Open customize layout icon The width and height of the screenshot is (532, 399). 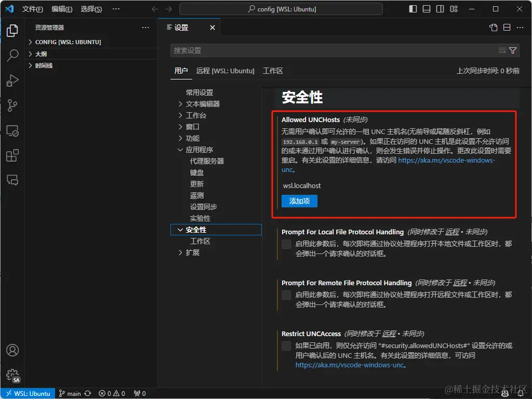454,9
